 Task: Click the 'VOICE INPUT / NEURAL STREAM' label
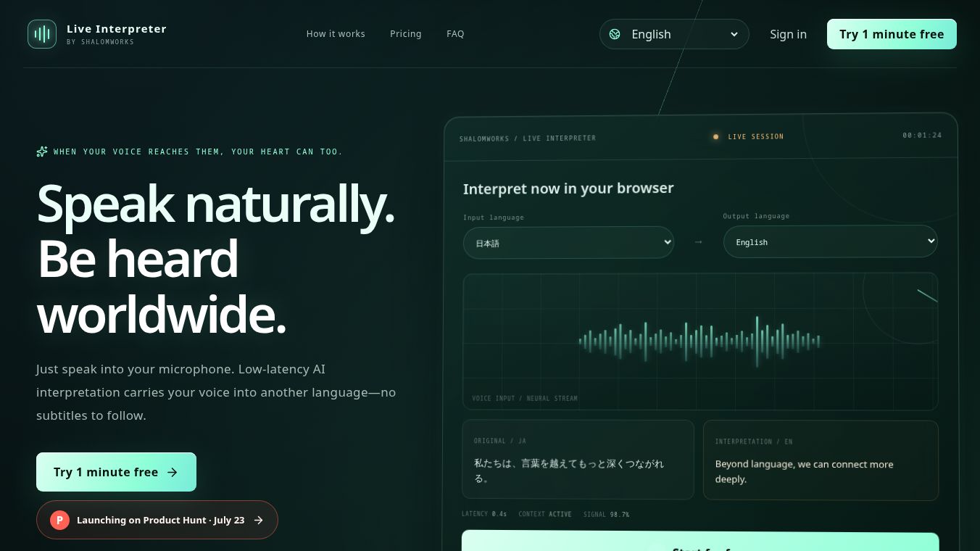tap(525, 398)
